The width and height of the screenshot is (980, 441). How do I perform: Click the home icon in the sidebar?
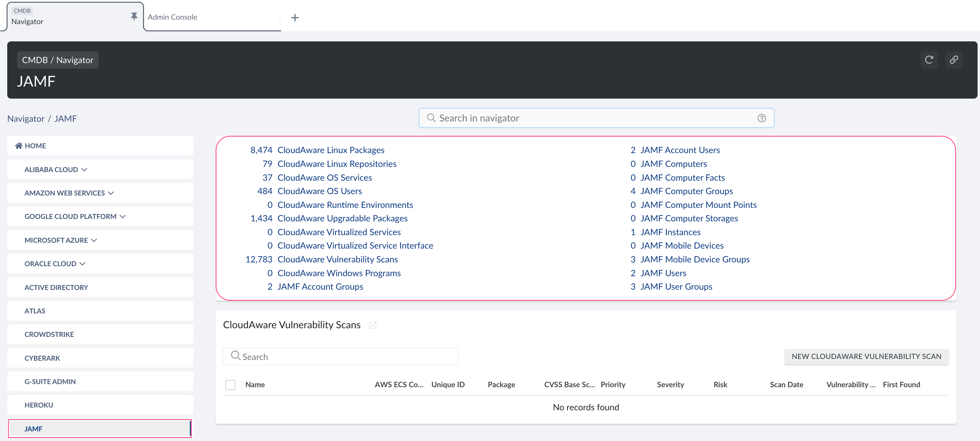click(x=19, y=146)
